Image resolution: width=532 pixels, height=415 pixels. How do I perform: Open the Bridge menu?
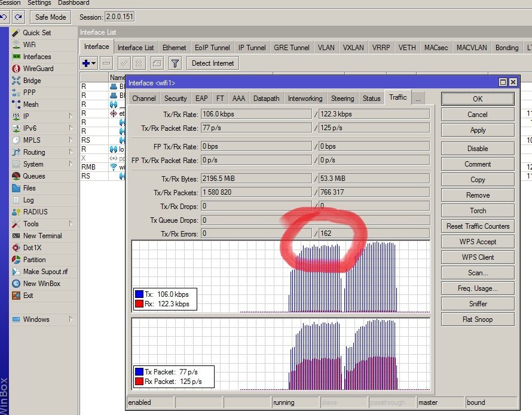pos(32,81)
